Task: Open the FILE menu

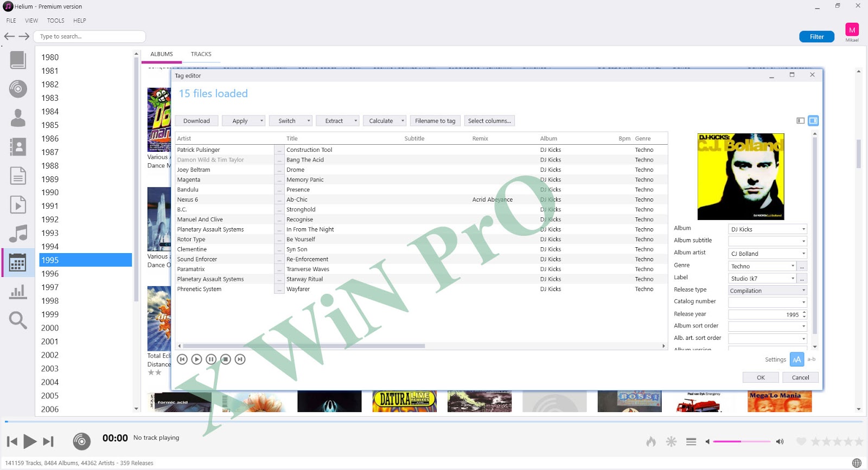Action: 11,21
